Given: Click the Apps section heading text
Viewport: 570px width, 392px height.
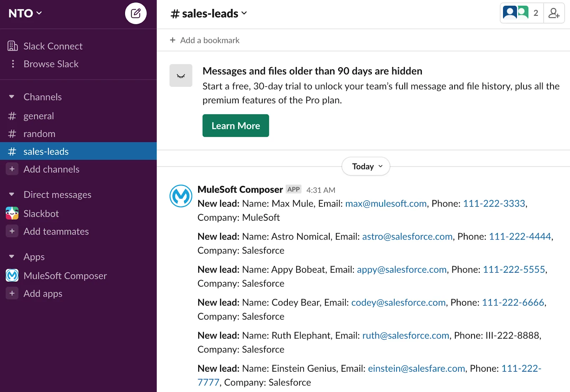Looking at the screenshot, I should click(34, 257).
